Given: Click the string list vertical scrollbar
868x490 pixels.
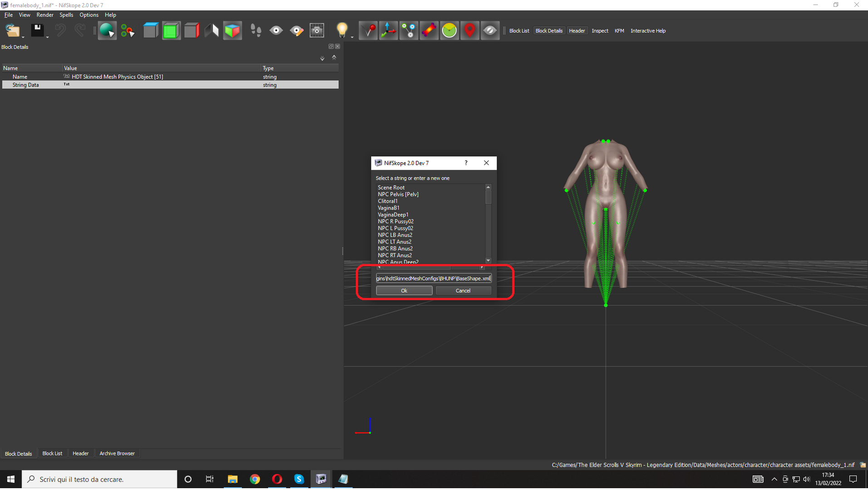Looking at the screenshot, I should click(488, 224).
